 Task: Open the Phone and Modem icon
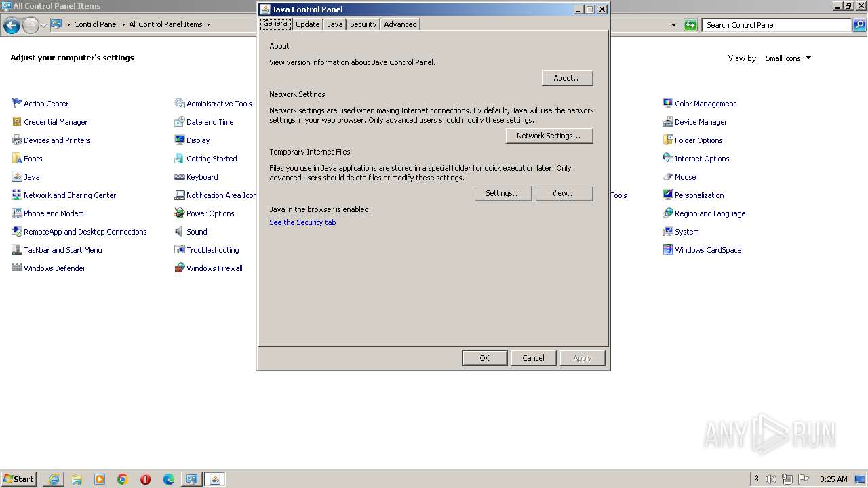pyautogui.click(x=17, y=213)
